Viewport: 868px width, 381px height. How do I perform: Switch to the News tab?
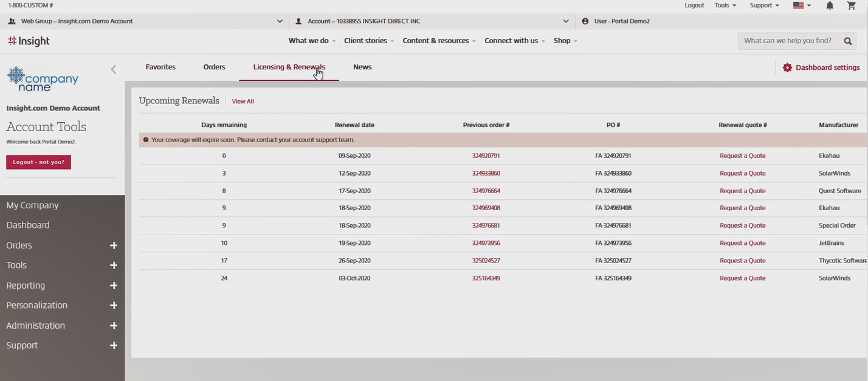point(362,67)
